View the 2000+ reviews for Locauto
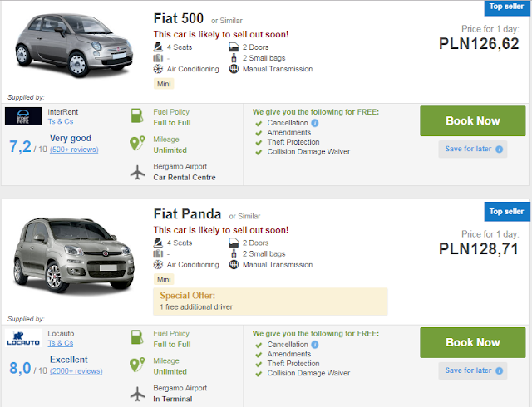Image resolution: width=532 pixels, height=407 pixels. (76, 371)
